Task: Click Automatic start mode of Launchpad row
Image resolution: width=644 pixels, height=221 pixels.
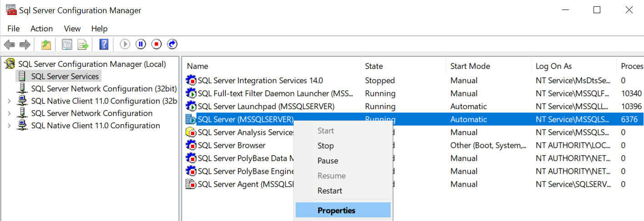Action: click(x=468, y=106)
